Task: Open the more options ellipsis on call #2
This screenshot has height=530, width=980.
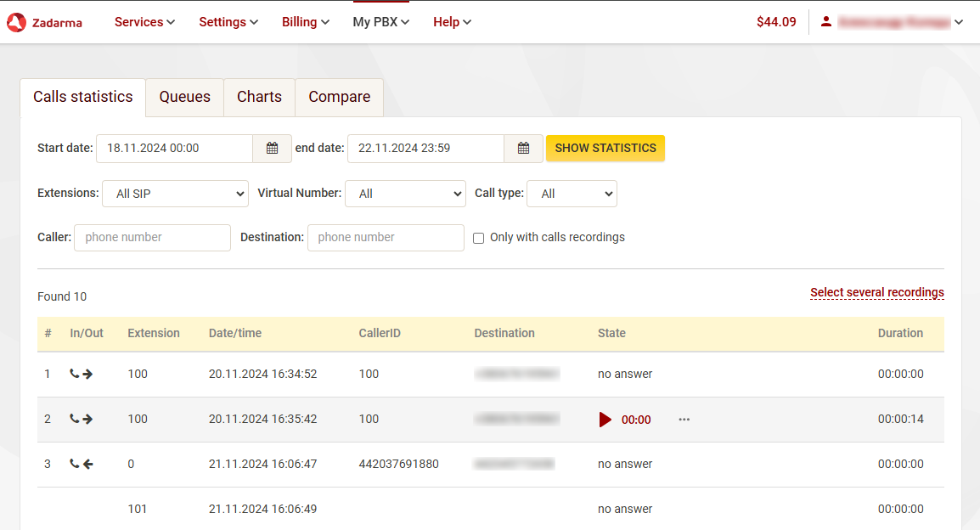Action: click(x=684, y=419)
